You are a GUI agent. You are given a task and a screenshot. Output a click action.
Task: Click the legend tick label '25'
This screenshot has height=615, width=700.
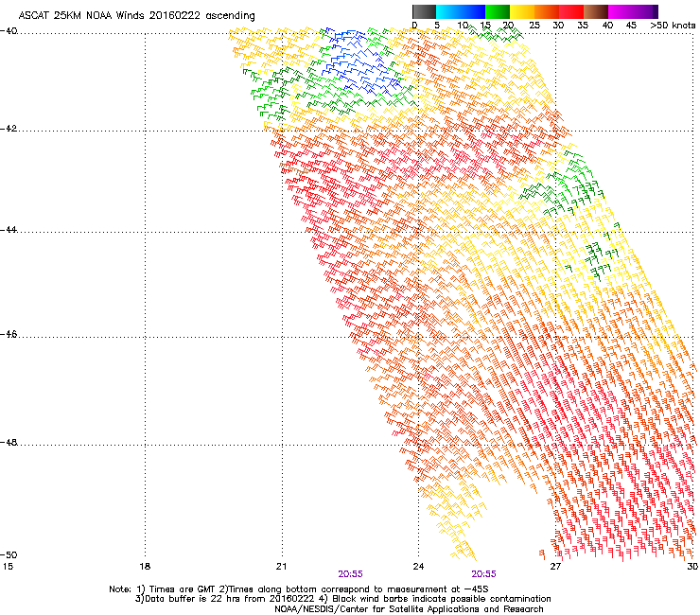534,26
